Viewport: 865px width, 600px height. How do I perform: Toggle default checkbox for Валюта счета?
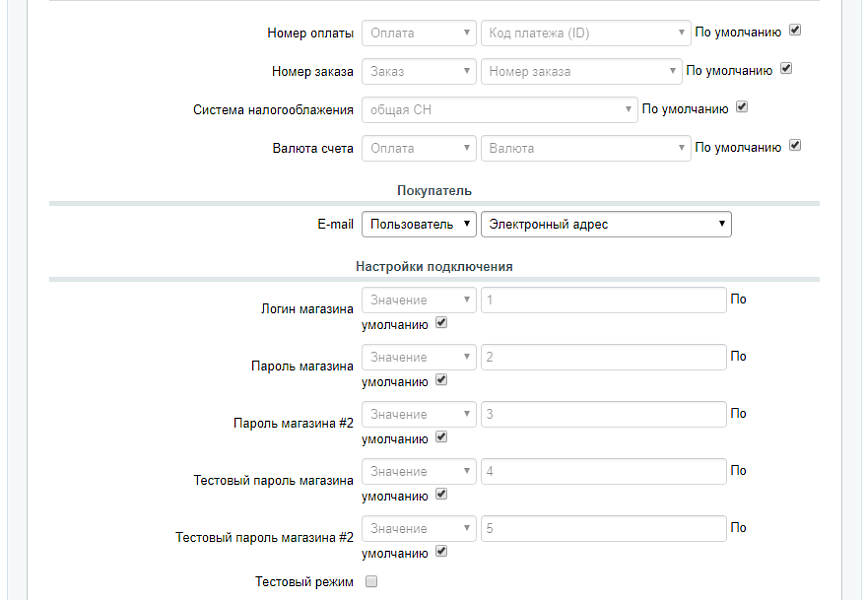[795, 146]
